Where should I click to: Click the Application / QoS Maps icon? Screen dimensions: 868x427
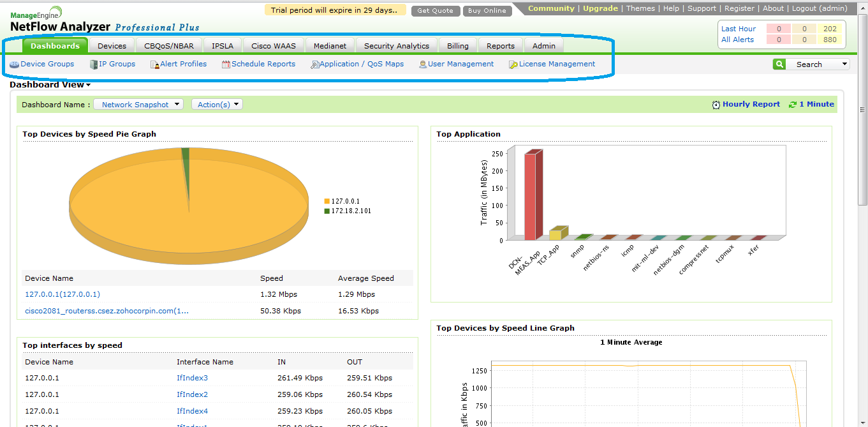point(314,64)
